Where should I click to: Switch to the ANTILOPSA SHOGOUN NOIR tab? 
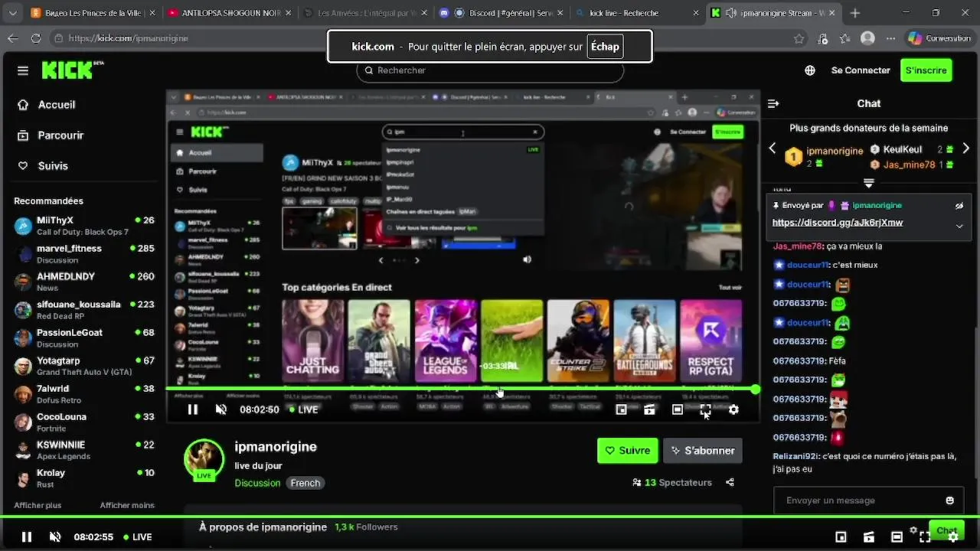229,13
